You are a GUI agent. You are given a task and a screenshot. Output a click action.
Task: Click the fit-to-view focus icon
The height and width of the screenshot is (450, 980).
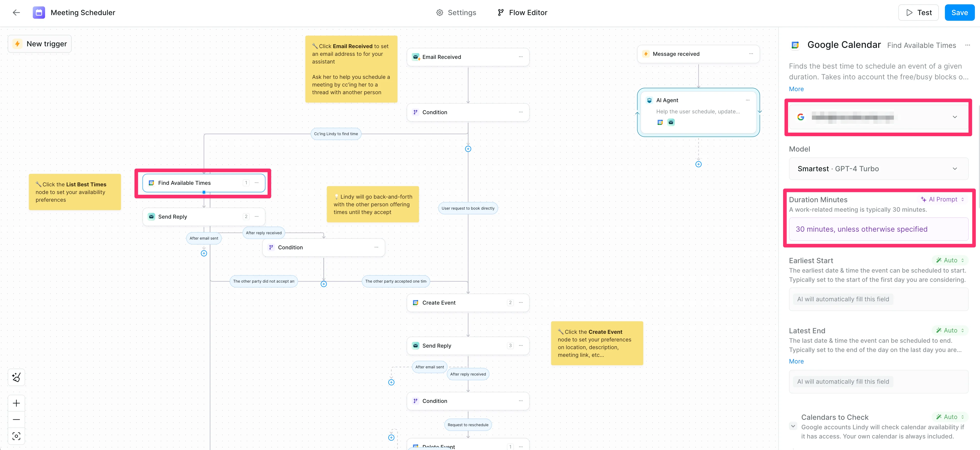pos(16,436)
